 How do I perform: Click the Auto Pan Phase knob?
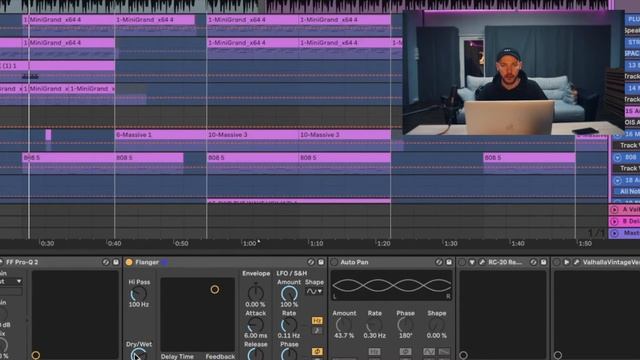coord(405,325)
